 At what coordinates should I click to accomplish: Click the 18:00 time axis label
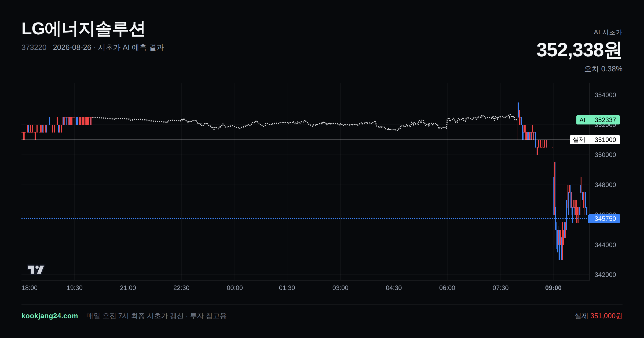(x=30, y=288)
